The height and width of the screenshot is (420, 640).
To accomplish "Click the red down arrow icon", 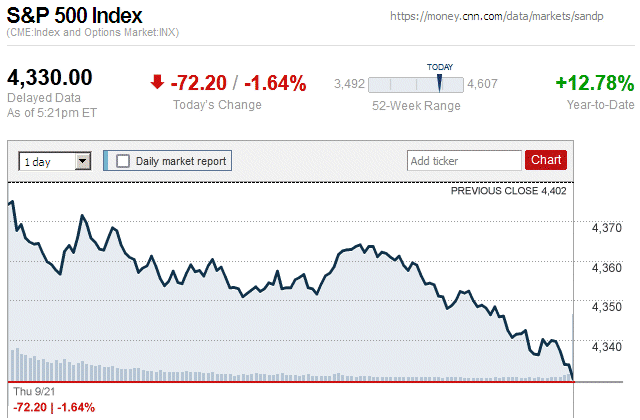I will 157,82.
